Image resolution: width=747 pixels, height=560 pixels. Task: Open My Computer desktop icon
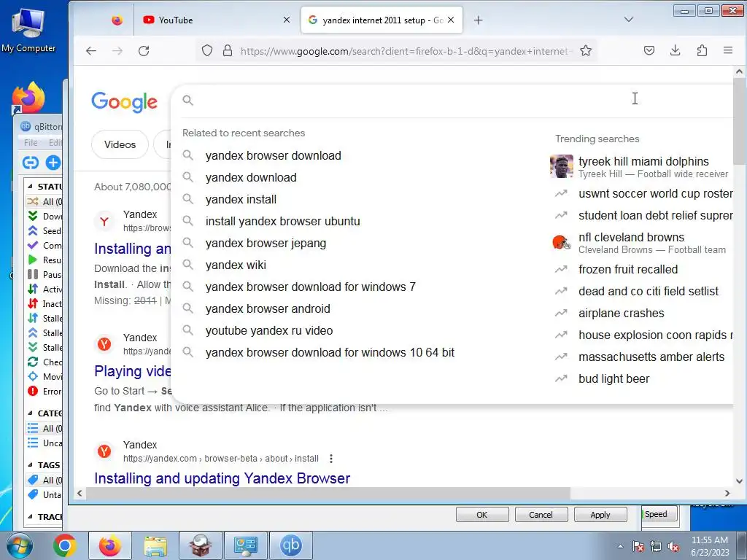pos(28,29)
